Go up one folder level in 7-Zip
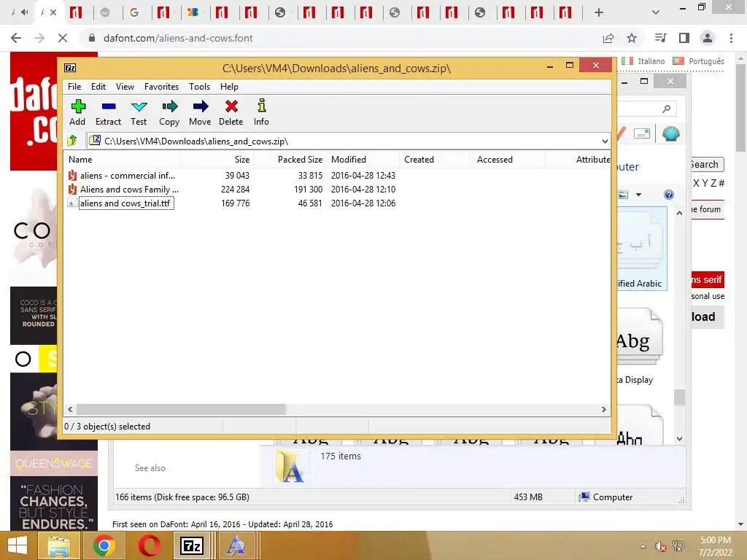747x560 pixels. coord(72,141)
